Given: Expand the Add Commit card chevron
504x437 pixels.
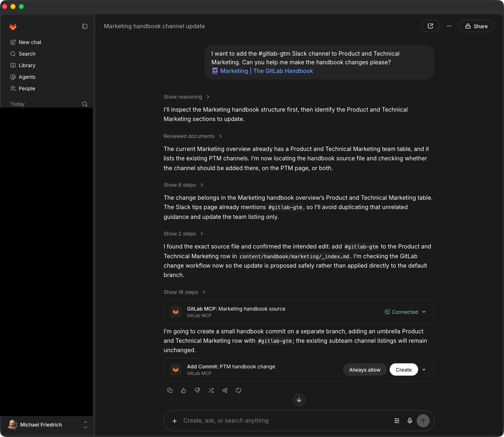Looking at the screenshot, I should click(424, 369).
